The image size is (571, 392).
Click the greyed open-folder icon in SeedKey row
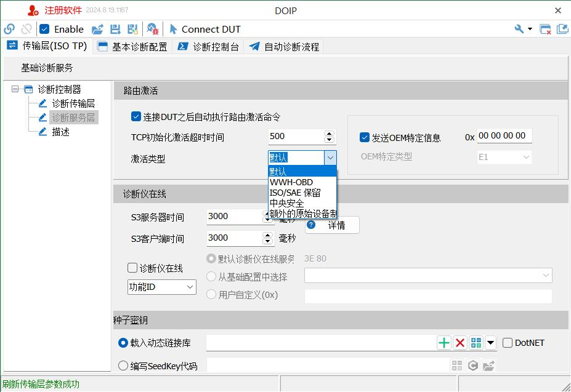(488, 366)
